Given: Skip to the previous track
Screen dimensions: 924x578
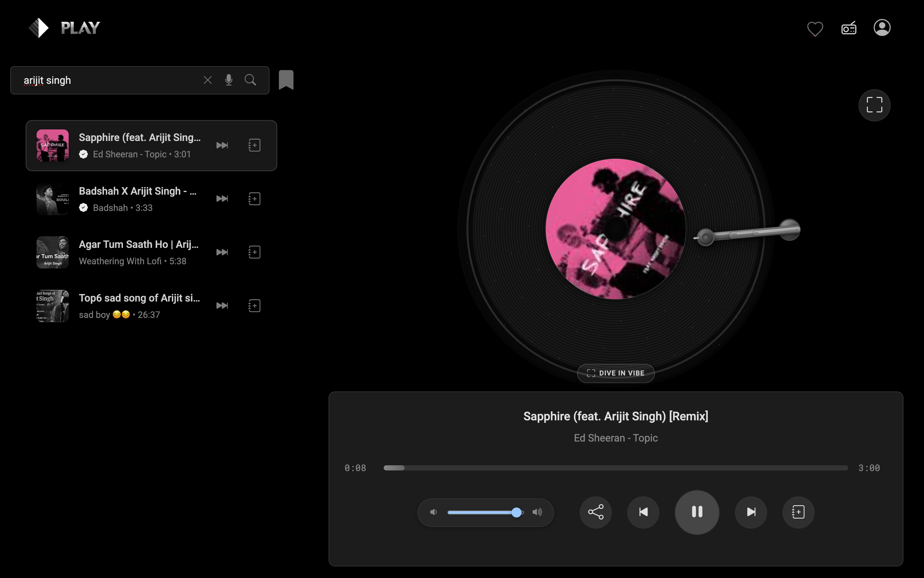Looking at the screenshot, I should [x=643, y=512].
